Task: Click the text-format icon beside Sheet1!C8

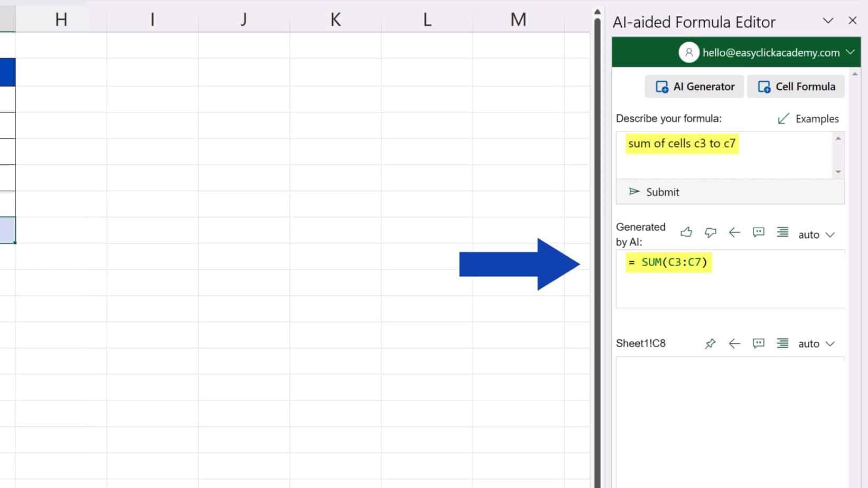Action: coord(782,343)
